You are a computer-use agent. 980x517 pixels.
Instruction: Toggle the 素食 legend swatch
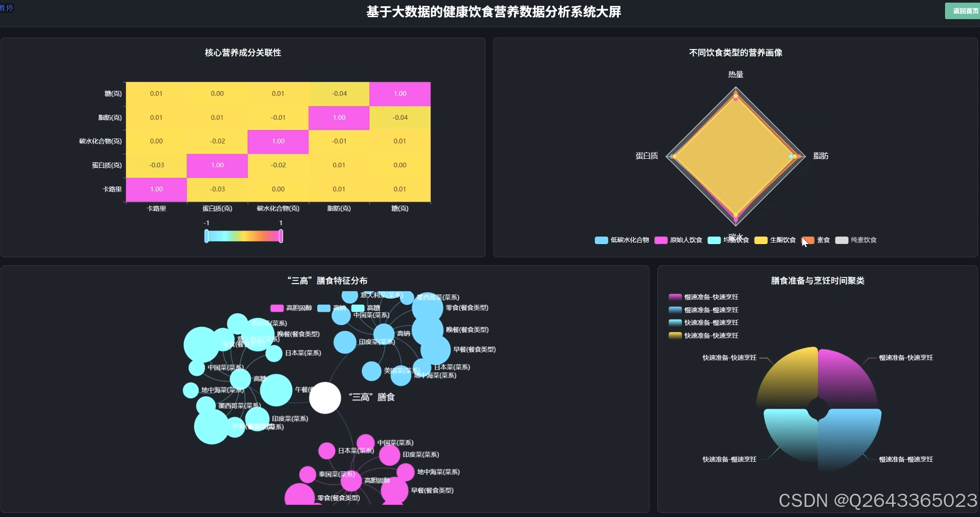click(x=808, y=241)
